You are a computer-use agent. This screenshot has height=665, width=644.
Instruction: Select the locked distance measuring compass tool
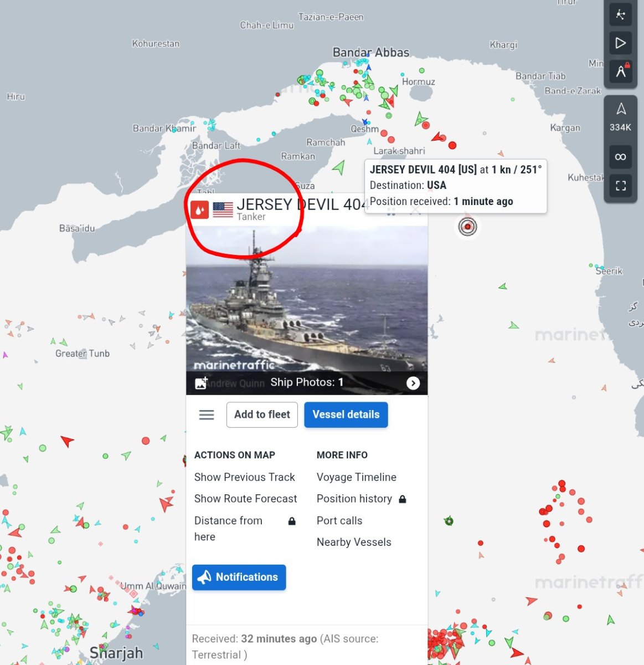click(x=621, y=71)
